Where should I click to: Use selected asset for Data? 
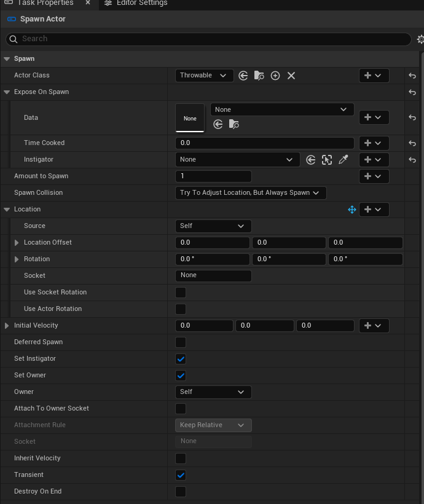pyautogui.click(x=218, y=124)
